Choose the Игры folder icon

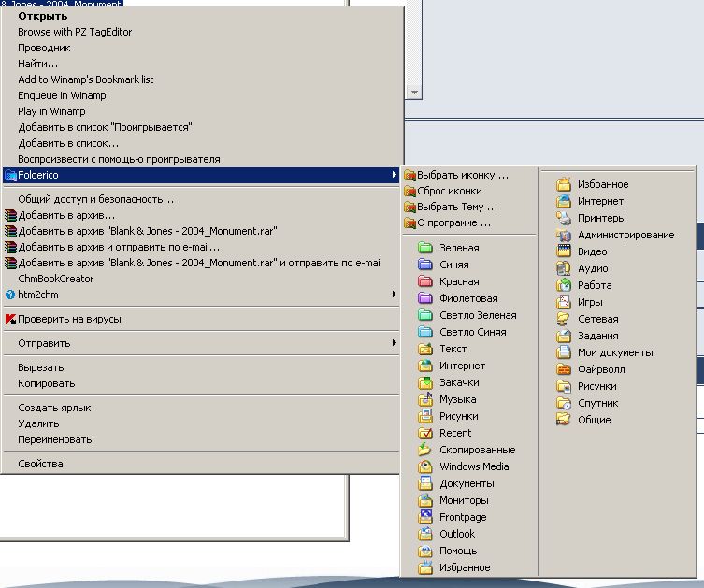click(x=564, y=302)
